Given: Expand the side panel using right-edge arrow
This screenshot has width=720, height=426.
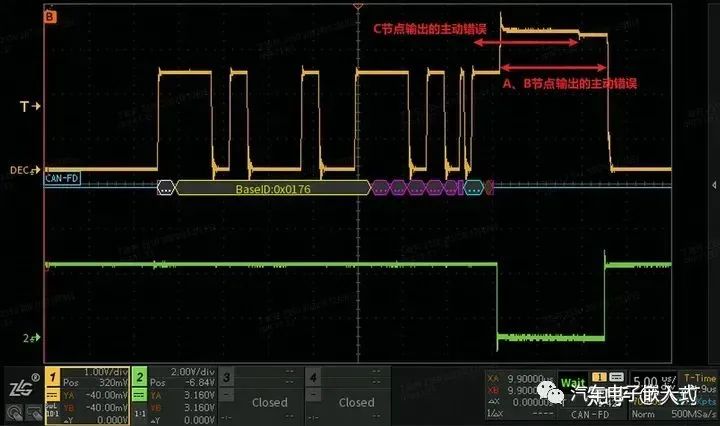Looking at the screenshot, I should pyautogui.click(x=714, y=185).
